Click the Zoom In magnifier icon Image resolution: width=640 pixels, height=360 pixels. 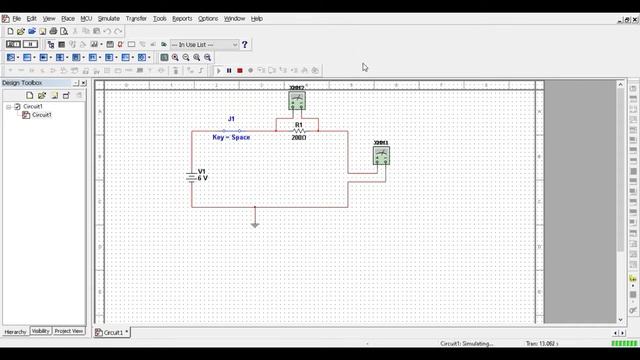(x=175, y=58)
